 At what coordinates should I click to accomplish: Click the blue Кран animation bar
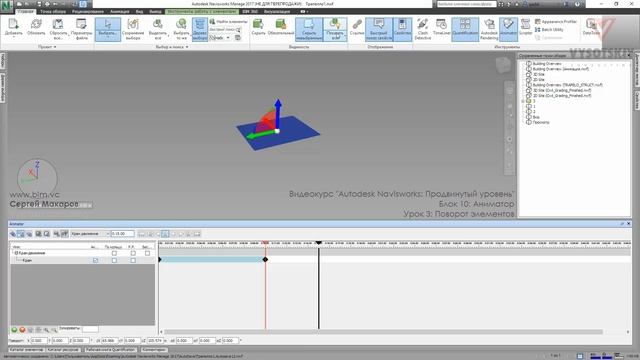(212, 260)
